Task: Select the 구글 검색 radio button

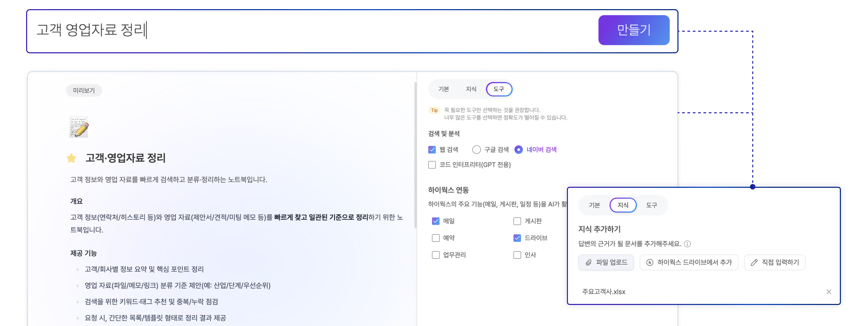Action: [477, 149]
